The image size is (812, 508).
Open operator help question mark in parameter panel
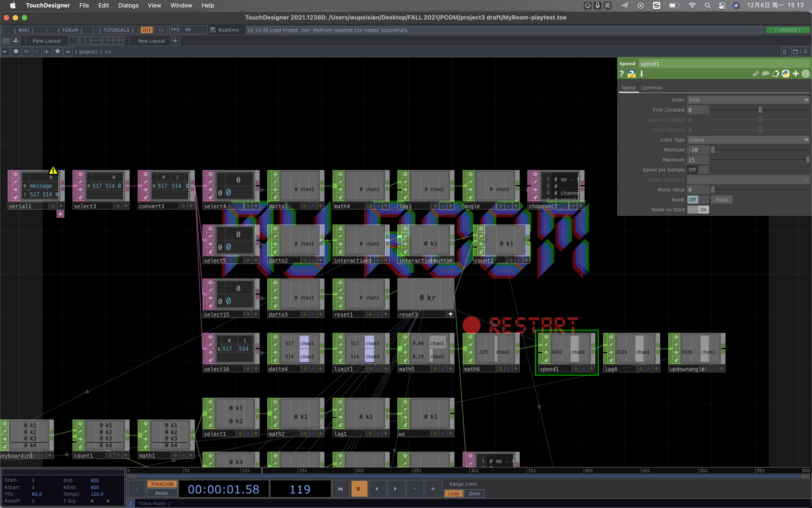click(621, 74)
